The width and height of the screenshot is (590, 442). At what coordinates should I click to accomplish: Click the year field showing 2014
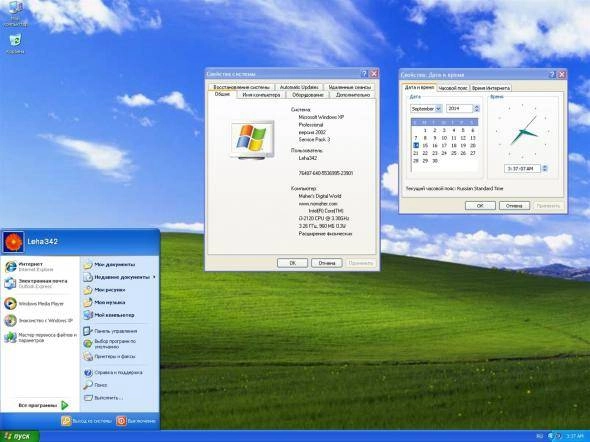click(x=460, y=109)
